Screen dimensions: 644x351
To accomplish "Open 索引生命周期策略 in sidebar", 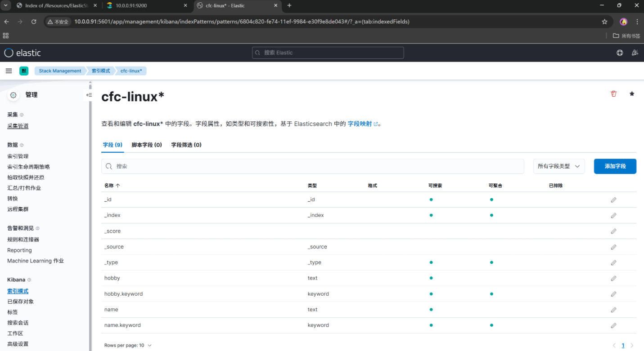I will [x=29, y=167].
